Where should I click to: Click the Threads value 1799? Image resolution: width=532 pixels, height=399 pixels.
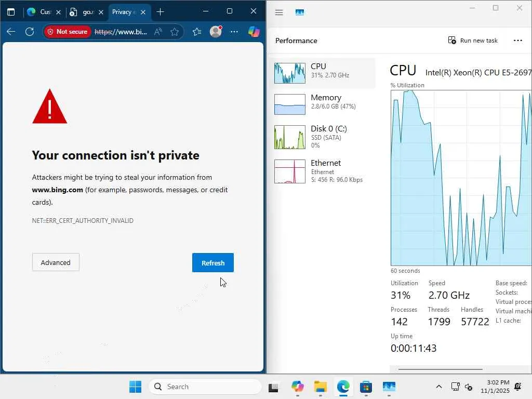coord(438,322)
